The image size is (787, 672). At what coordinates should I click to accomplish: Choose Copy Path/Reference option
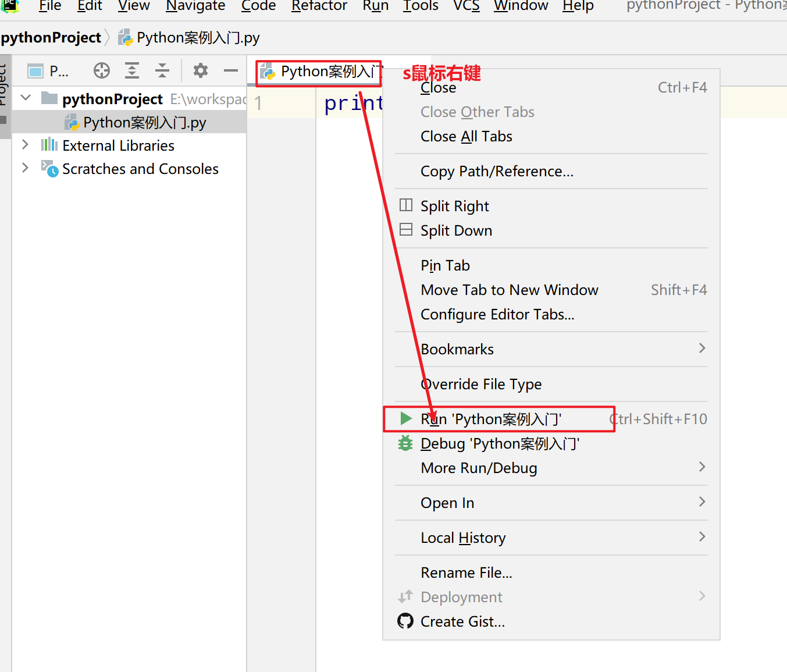click(x=497, y=172)
